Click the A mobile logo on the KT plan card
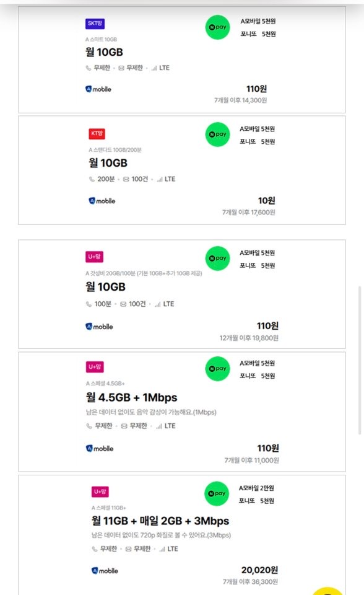Viewport: 364px width, 595px height. tap(98, 200)
